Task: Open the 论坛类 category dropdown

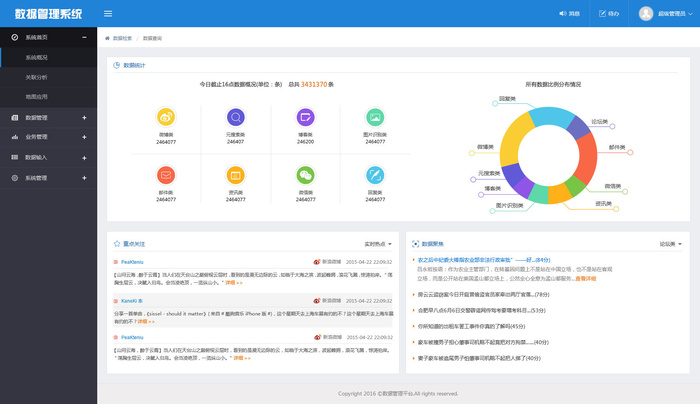Action: [671, 244]
